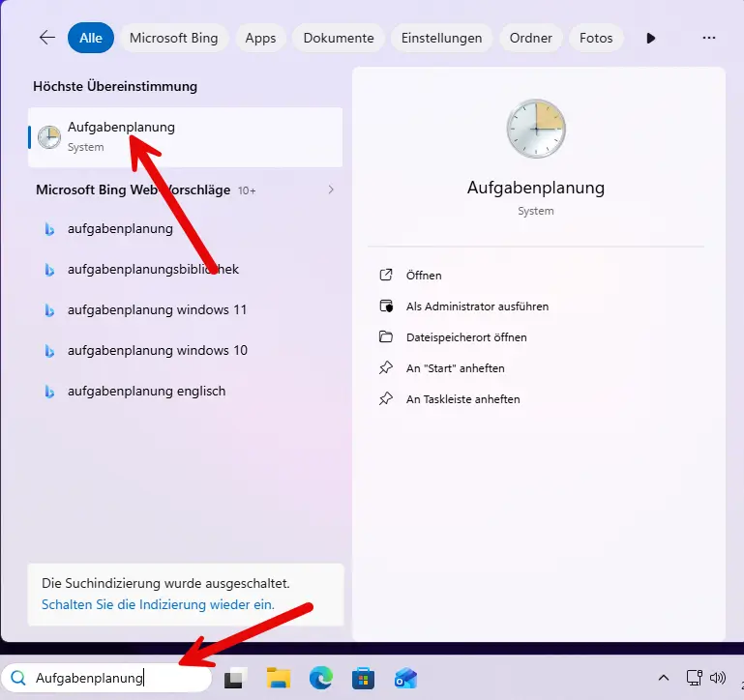Click 'Schalten Sie die Indizierung wieder ein' link
The height and width of the screenshot is (700, 744).
[158, 604]
